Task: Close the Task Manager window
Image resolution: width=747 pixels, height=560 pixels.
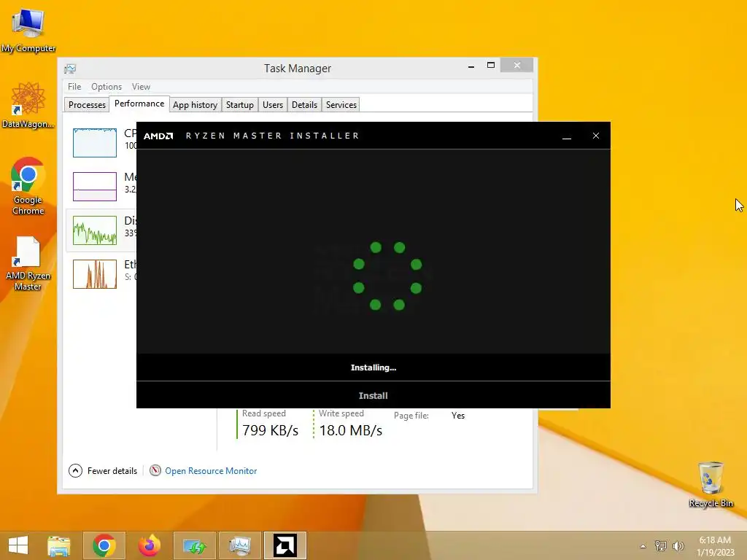Action: (x=517, y=66)
